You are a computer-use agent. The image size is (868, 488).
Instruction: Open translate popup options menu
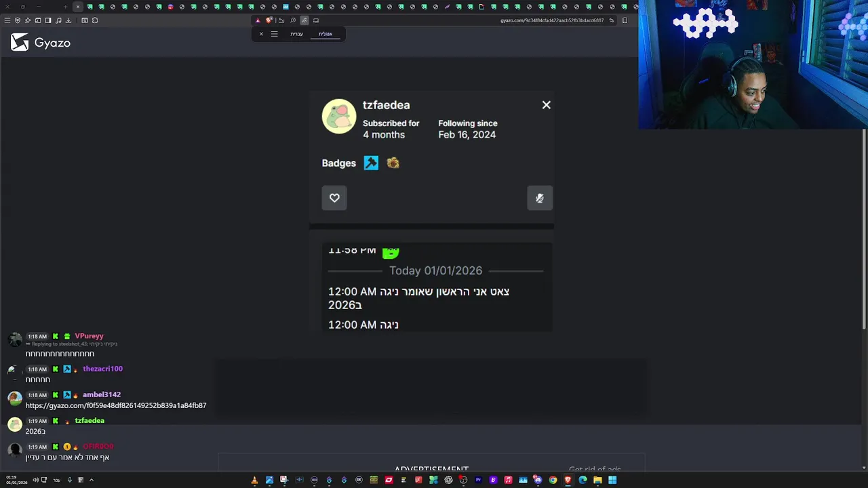(274, 34)
